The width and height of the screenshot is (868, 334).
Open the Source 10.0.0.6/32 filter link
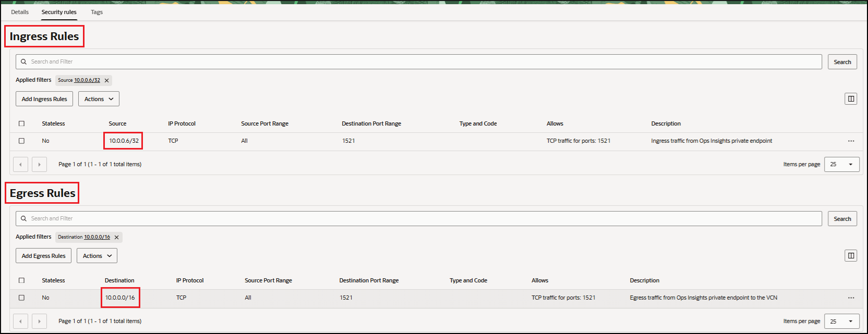pos(87,80)
